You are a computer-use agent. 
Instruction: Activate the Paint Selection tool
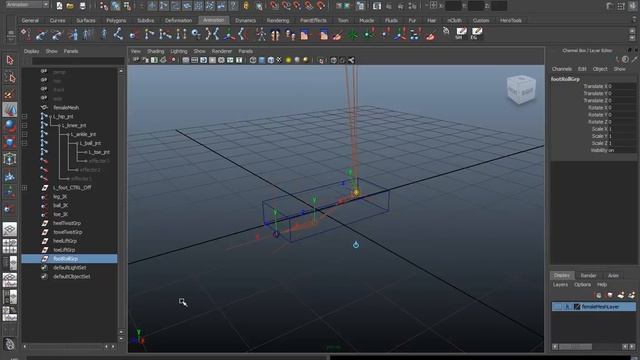coord(10,94)
